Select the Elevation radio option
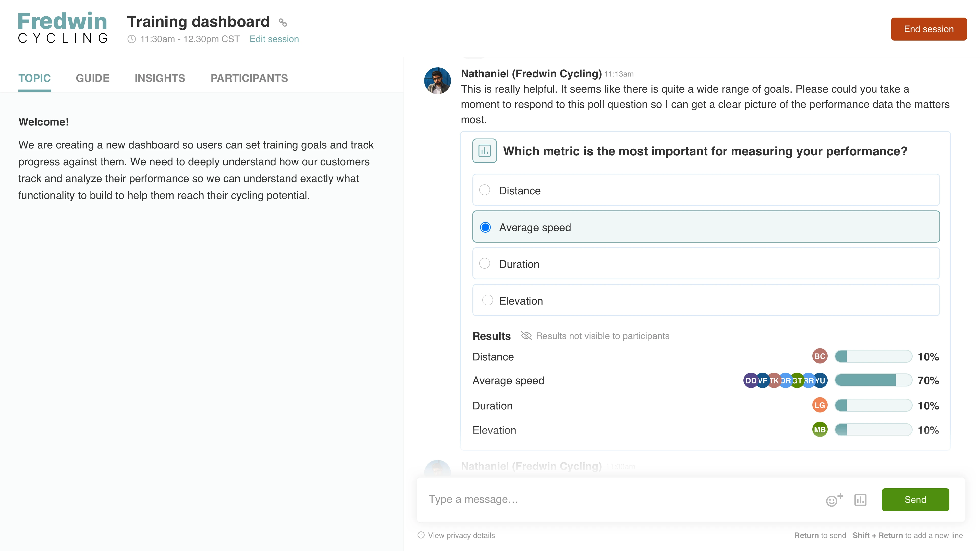 click(x=487, y=300)
